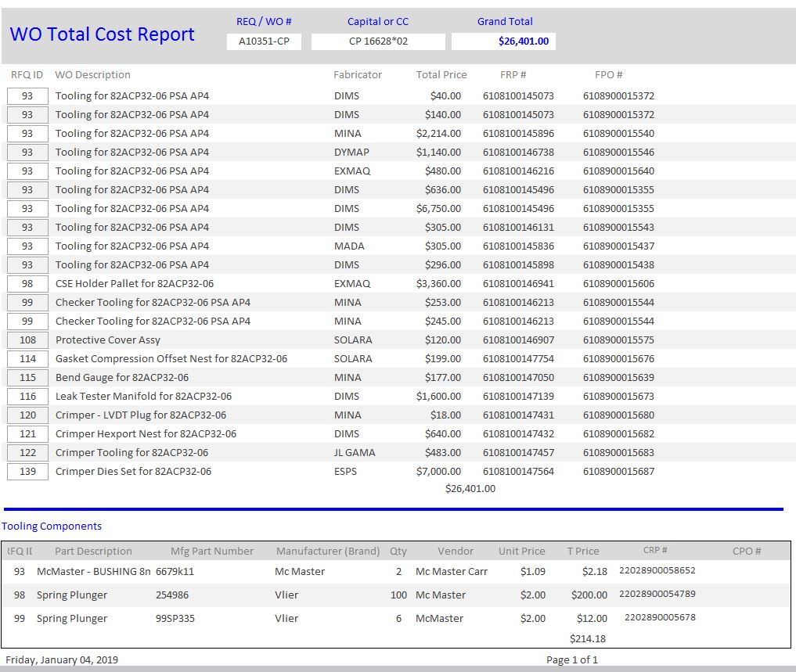Click the Grand Total field $26,401.00
The height and width of the screenshot is (672, 796).
(503, 41)
